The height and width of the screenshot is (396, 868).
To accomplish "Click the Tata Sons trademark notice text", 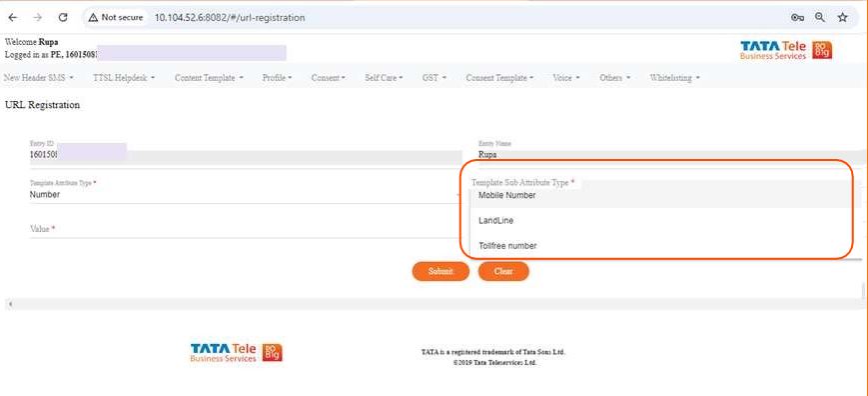I will click(x=493, y=352).
